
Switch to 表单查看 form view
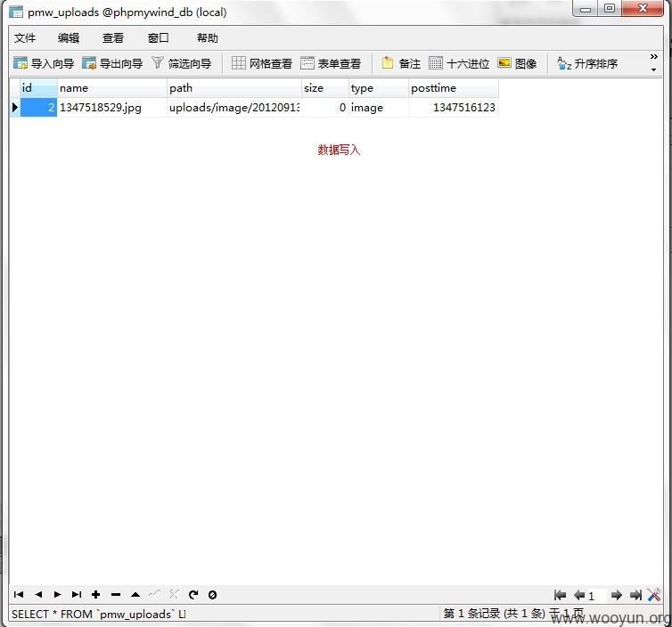(x=331, y=63)
